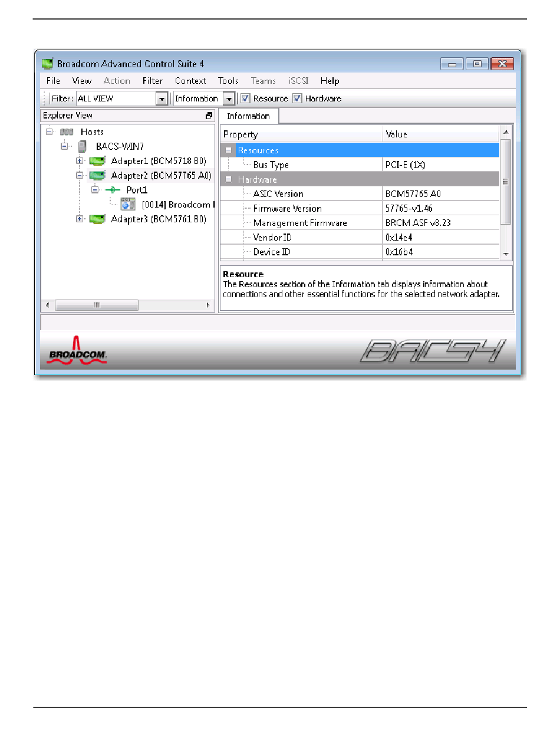Click the Adapter1 network card icon
560x743 pixels.
[97, 161]
